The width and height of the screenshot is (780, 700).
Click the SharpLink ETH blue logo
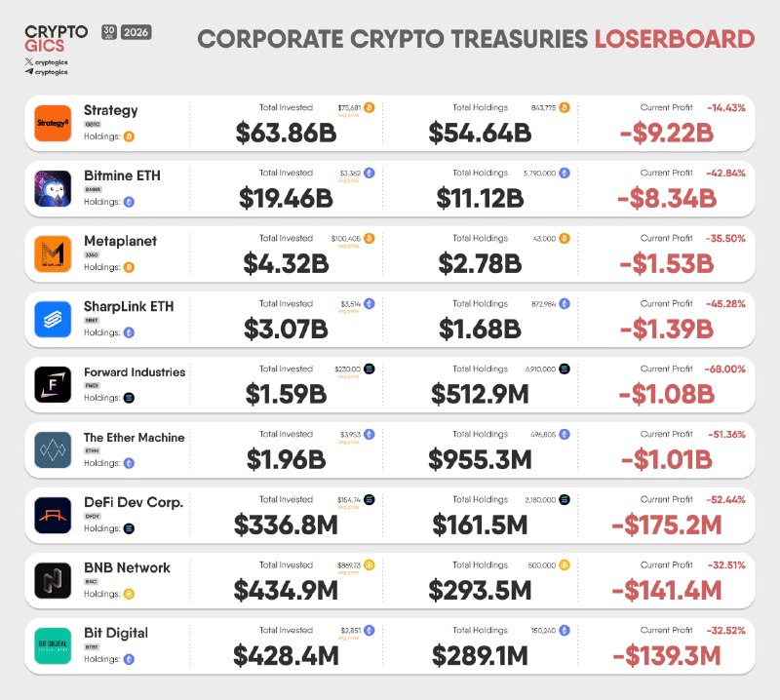point(53,320)
